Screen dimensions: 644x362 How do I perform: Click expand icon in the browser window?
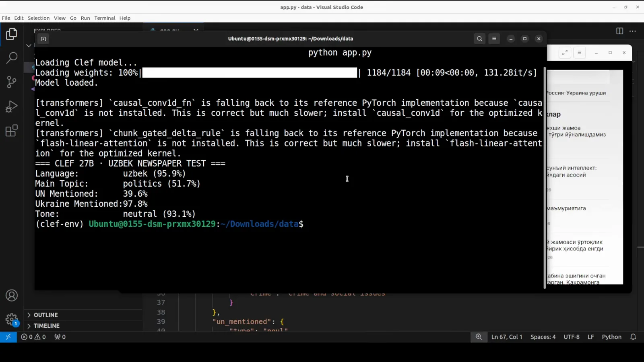click(565, 53)
